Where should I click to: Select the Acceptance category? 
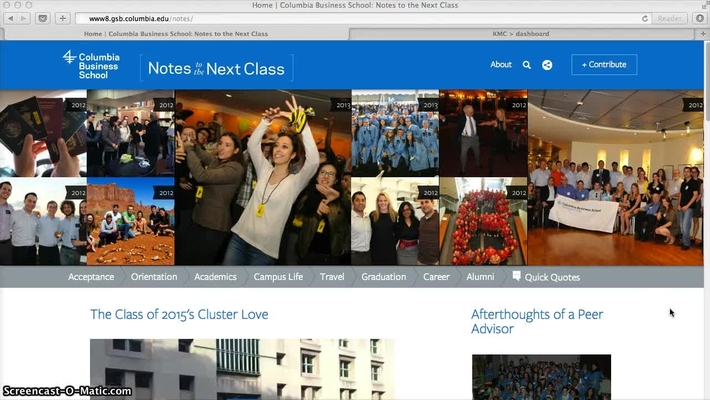(91, 277)
